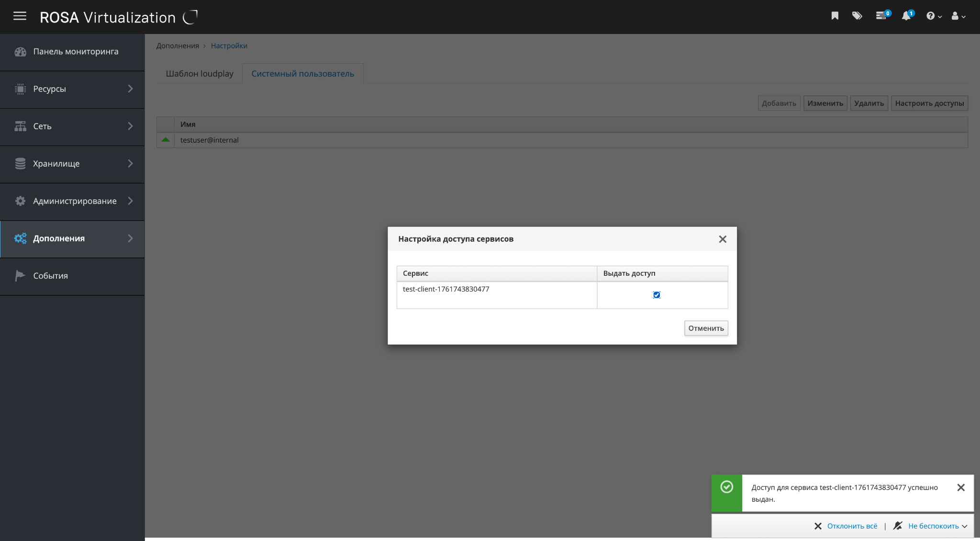Switch to Шаблон loudplay tab
The width and height of the screenshot is (980, 541).
coord(200,74)
